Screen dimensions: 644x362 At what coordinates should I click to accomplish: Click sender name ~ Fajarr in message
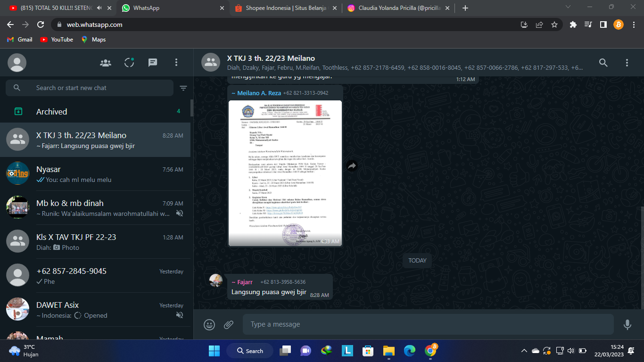click(x=242, y=282)
